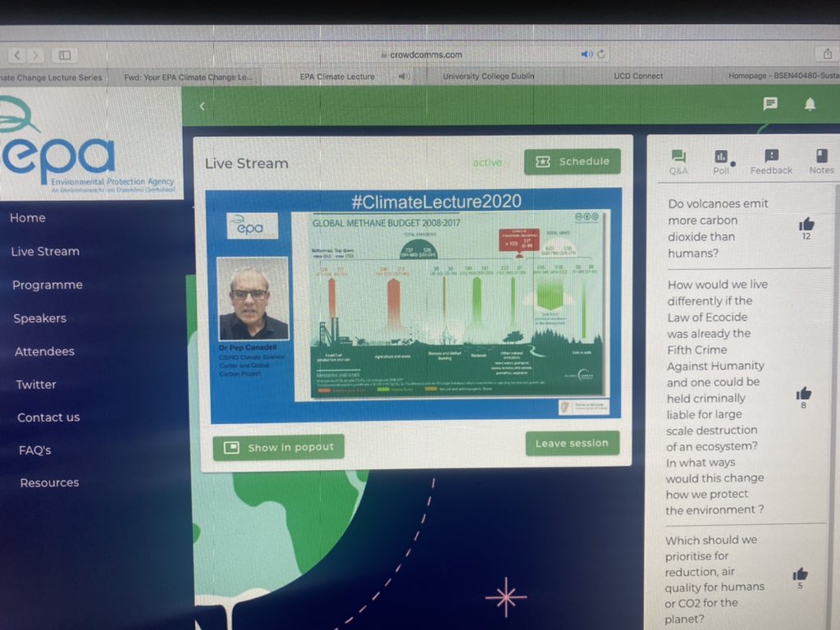The image size is (840, 630).
Task: Click Show in popout button
Action: [279, 447]
